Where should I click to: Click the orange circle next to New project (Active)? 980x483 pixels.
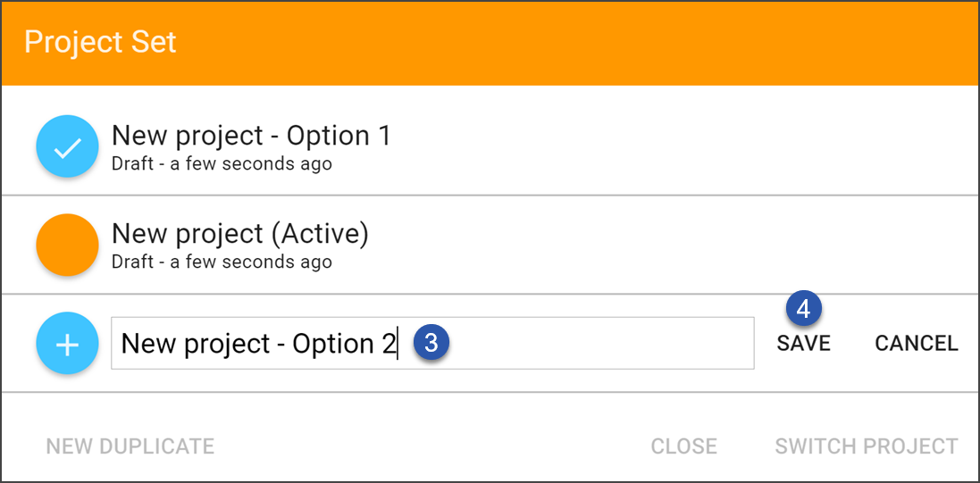pyautogui.click(x=68, y=245)
